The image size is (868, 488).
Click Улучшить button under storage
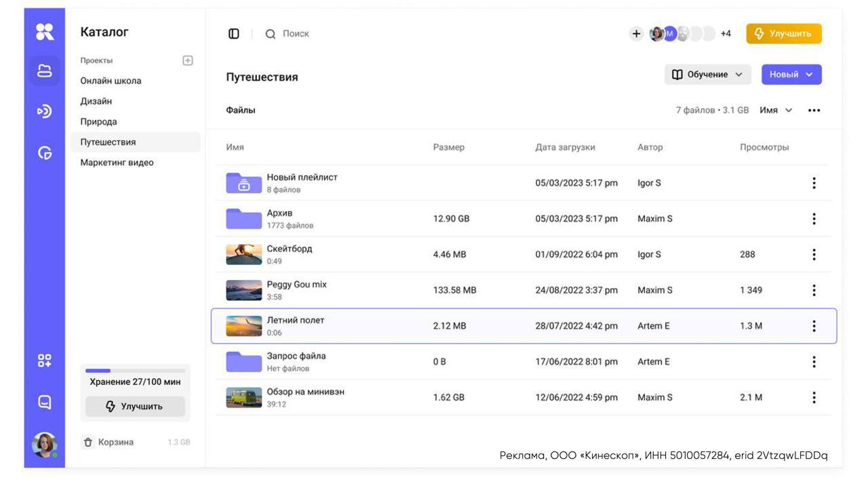tap(135, 407)
